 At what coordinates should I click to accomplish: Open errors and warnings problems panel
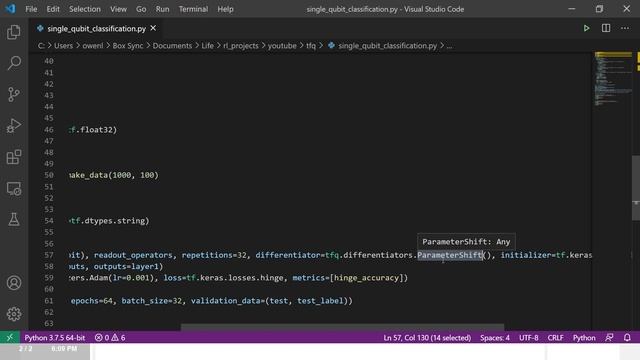[110, 338]
